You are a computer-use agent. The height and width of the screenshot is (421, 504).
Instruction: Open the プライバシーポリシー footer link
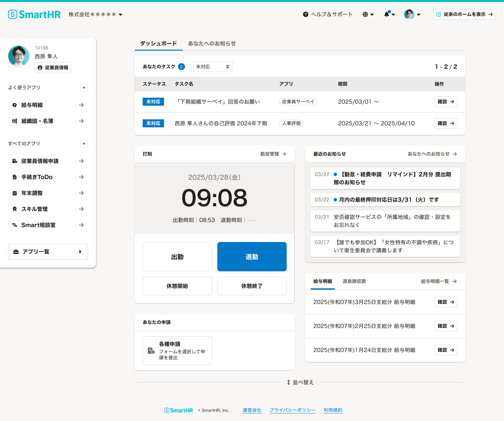click(x=292, y=410)
